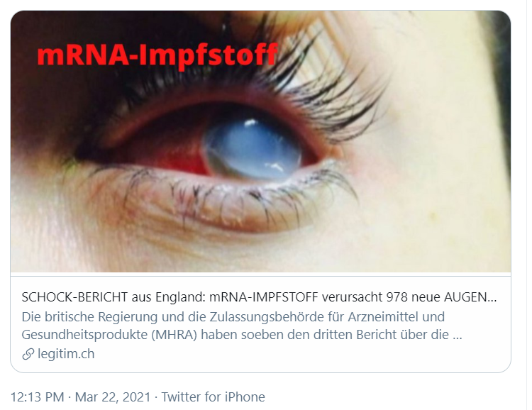Screen dimensions: 532x410
Task: Click the red mRNA-Impfstoff overlay text
Action: [x=157, y=55]
